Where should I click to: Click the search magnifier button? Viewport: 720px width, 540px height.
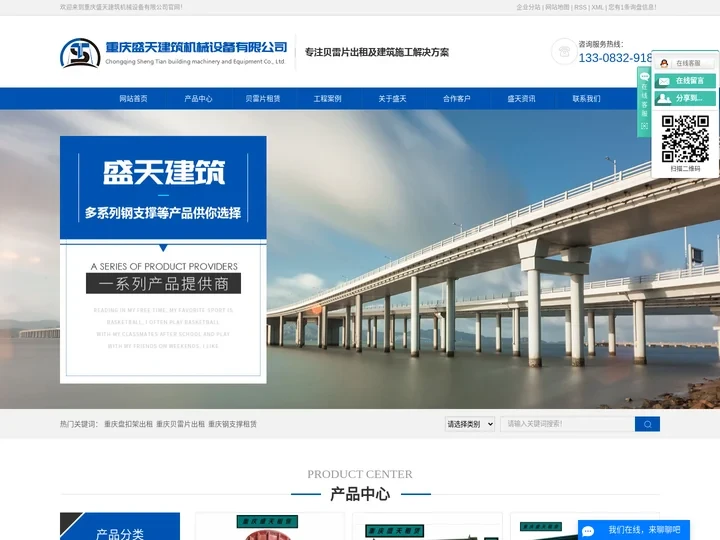[647, 424]
